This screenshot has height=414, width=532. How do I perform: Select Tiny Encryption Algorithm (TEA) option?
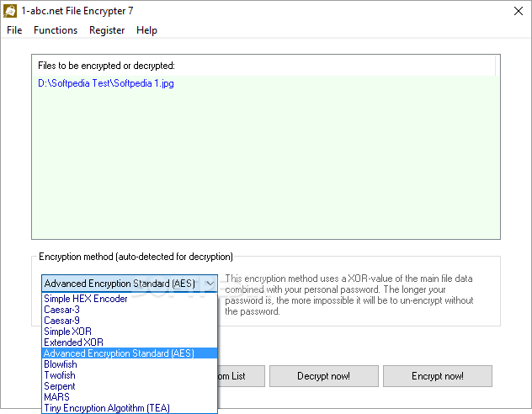[130, 408]
